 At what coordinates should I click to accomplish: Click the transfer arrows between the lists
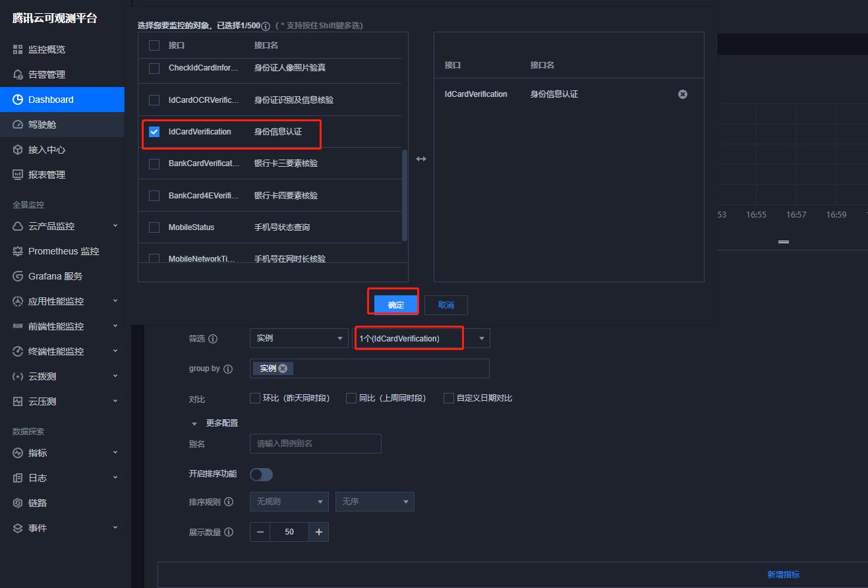[x=421, y=159]
